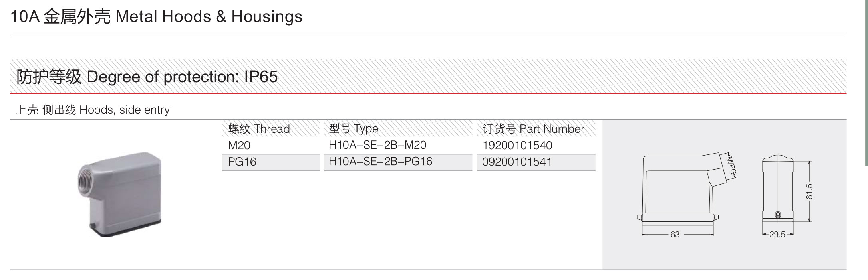Click the M/PG thread label on drawing

[x=731, y=165]
